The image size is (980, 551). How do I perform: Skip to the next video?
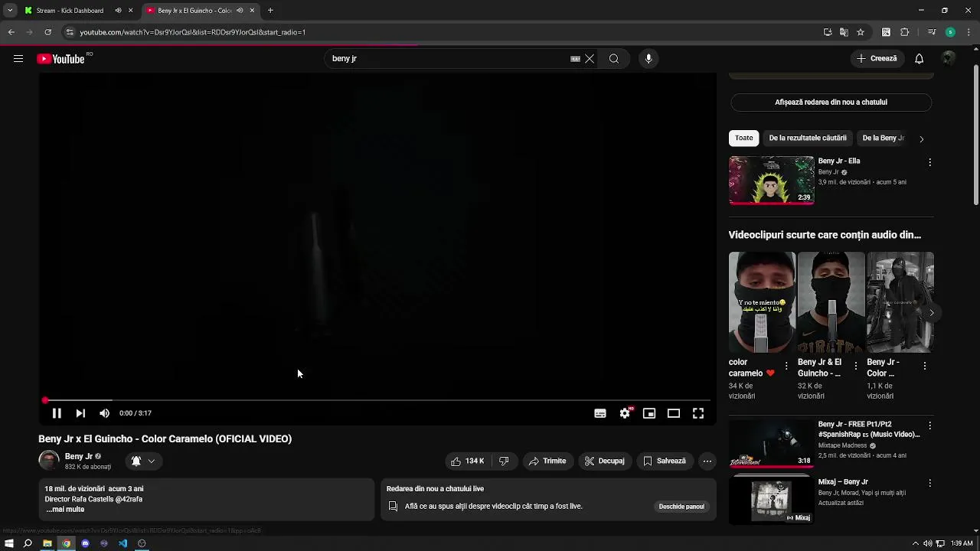click(x=80, y=413)
